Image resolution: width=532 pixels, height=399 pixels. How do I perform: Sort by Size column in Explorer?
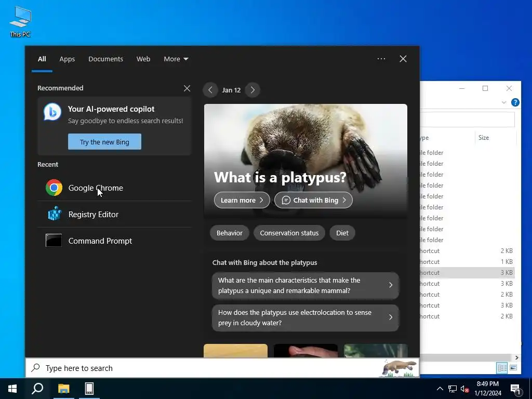tap(495, 137)
